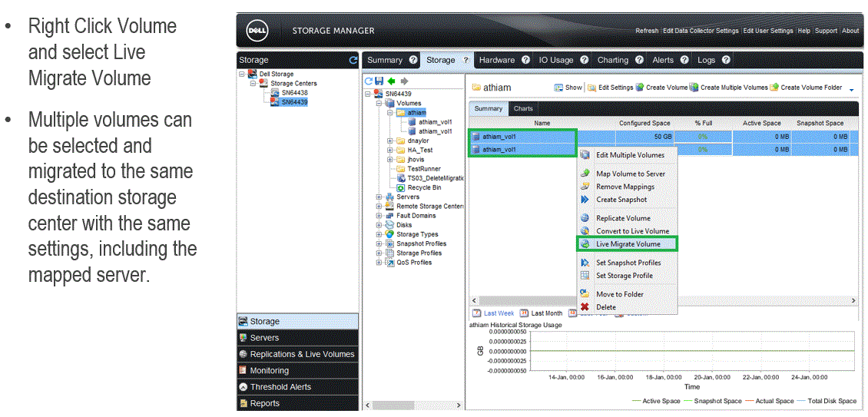Open help icon beside the top Summary tab
The height and width of the screenshot is (417, 868).
[x=413, y=60]
